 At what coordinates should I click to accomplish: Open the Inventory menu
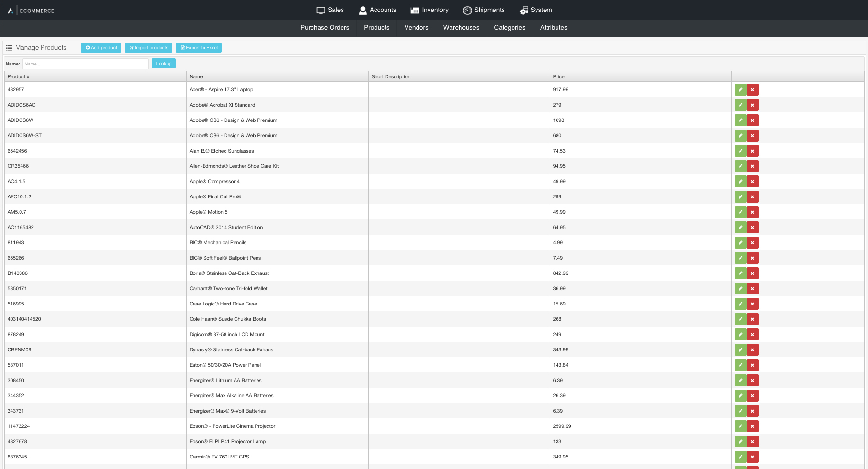(x=429, y=10)
